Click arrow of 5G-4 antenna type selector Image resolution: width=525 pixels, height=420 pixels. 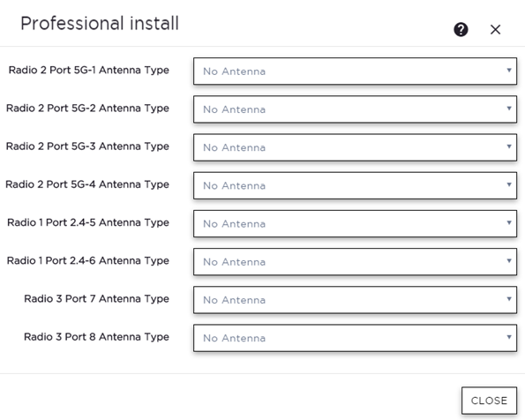pyautogui.click(x=509, y=184)
